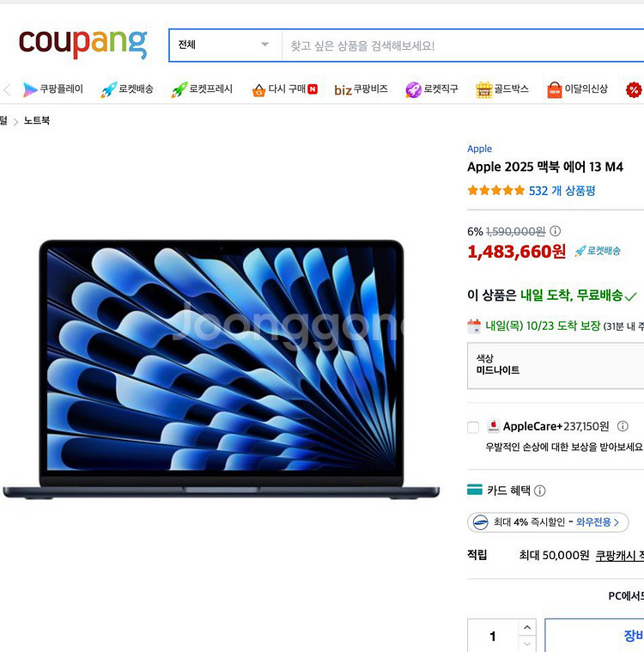Go to the 노트북 breadcrumb category
This screenshot has width=644, height=652.
click(x=37, y=120)
